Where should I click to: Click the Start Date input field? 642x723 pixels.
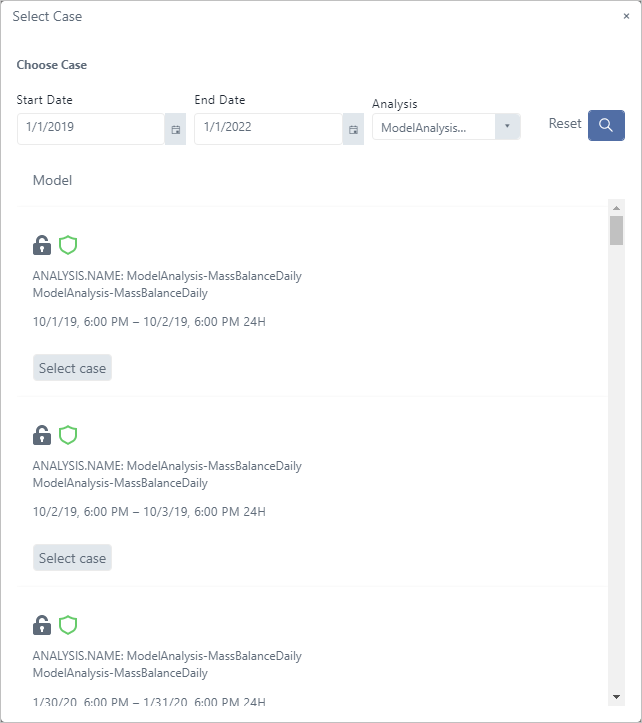[90, 128]
